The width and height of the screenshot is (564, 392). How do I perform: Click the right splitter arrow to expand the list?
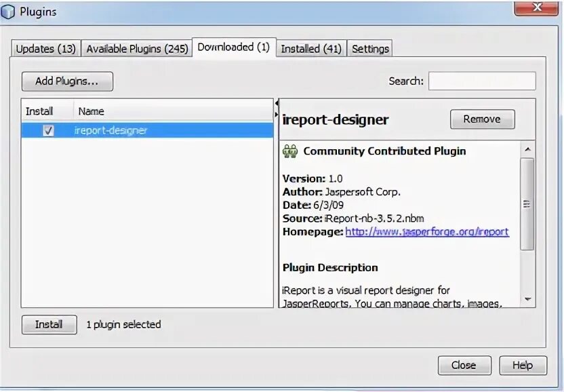(x=277, y=115)
